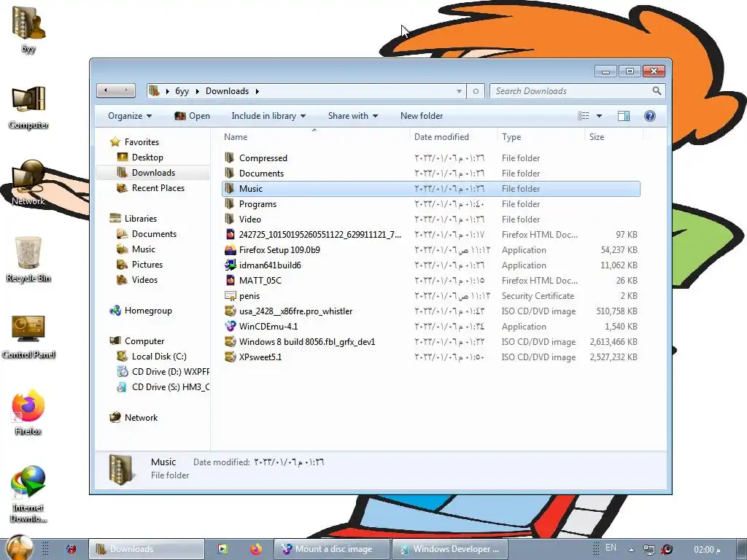
Task: Open the Organize dropdown menu
Action: (130, 116)
